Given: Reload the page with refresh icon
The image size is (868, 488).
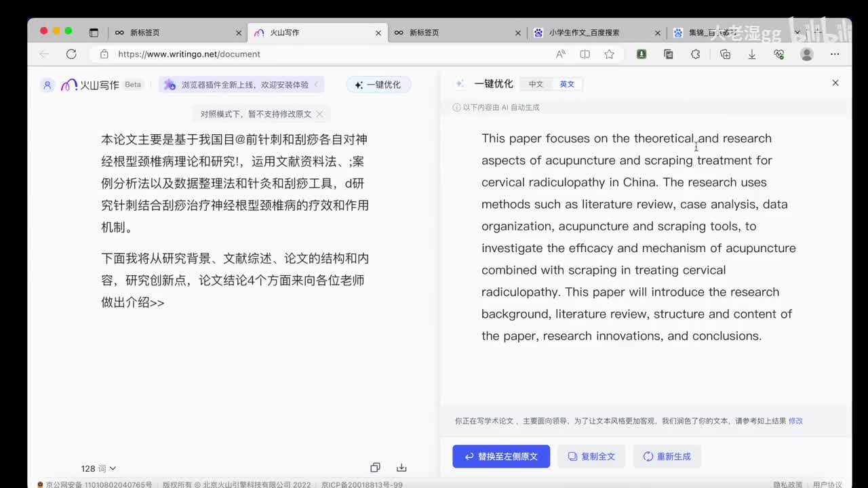Looking at the screenshot, I should coord(71,54).
